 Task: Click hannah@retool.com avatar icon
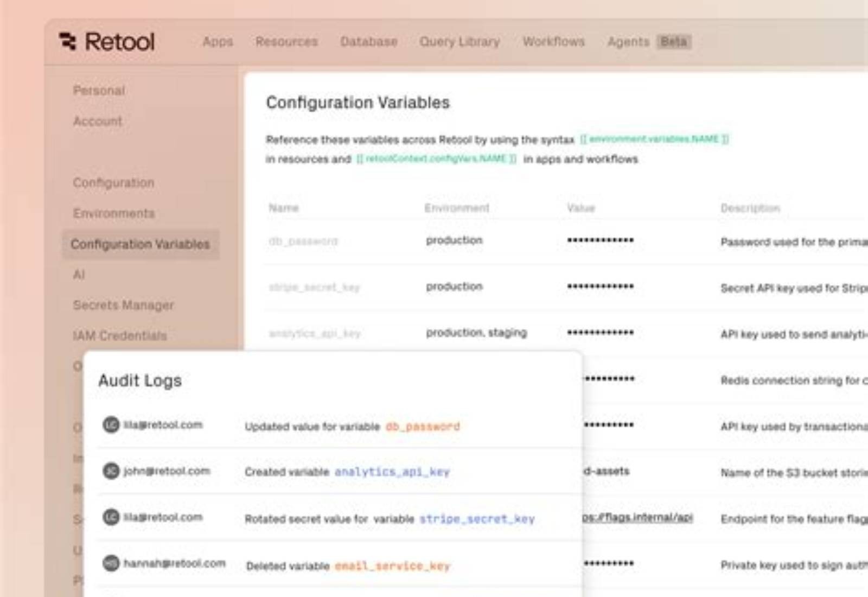(111, 563)
